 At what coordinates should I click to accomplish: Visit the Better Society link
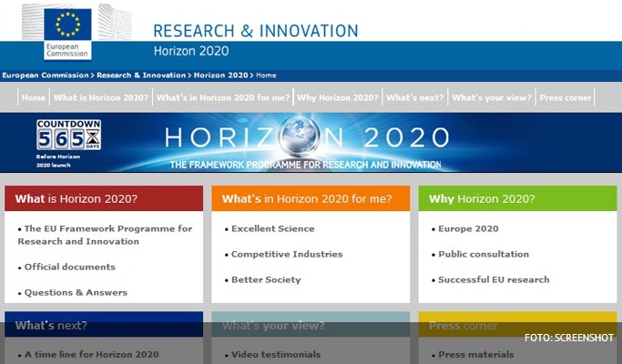(265, 279)
